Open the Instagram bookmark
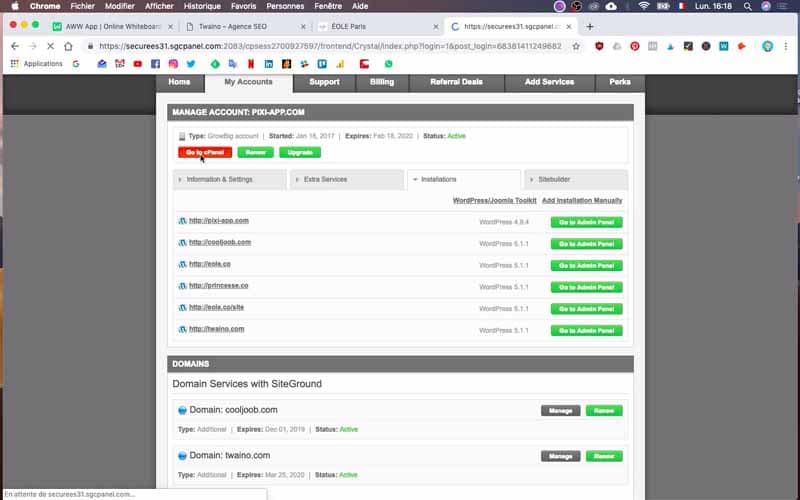Viewport: 800px width, 500px height. (x=173, y=64)
